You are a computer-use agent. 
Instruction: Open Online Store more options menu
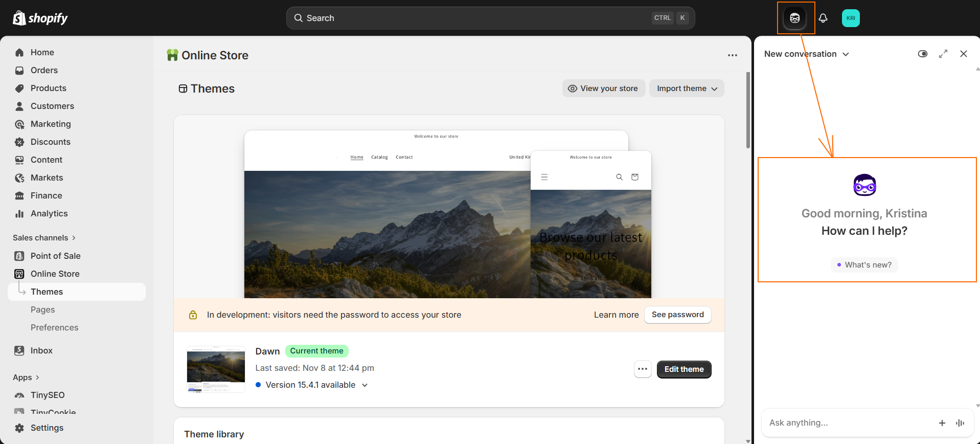click(733, 55)
